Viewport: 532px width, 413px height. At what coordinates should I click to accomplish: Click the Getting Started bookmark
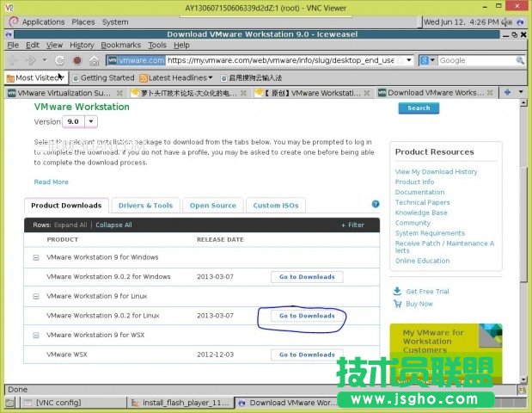click(103, 77)
